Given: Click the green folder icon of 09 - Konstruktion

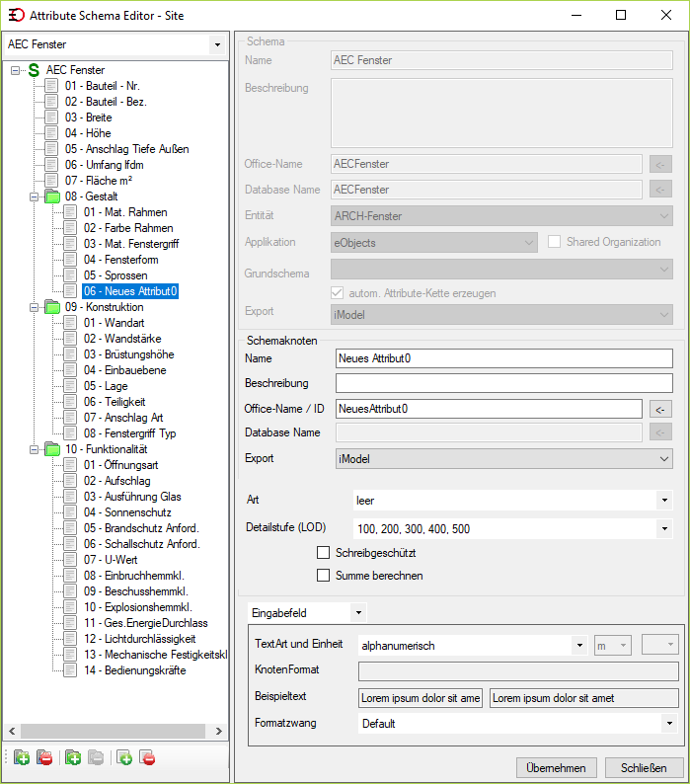Looking at the screenshot, I should (52, 307).
